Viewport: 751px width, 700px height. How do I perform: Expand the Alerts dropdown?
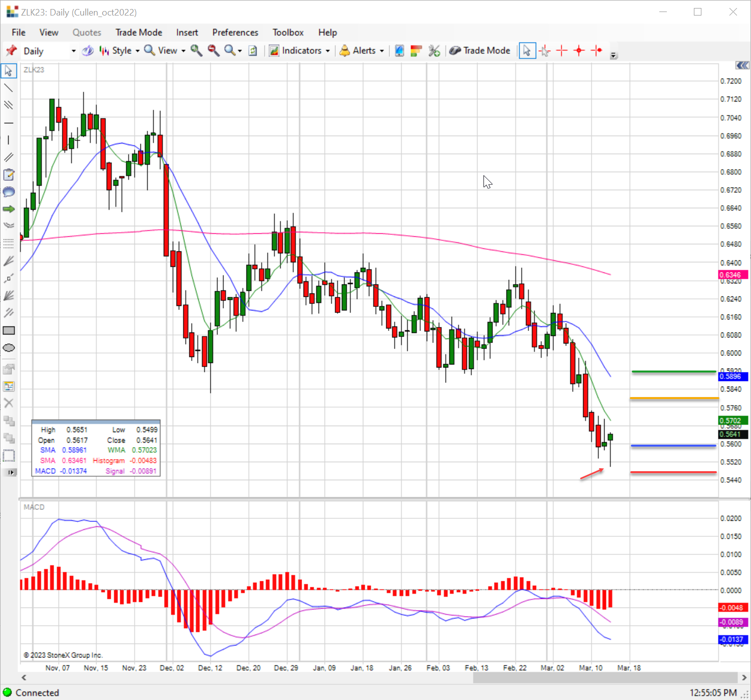[x=362, y=51]
